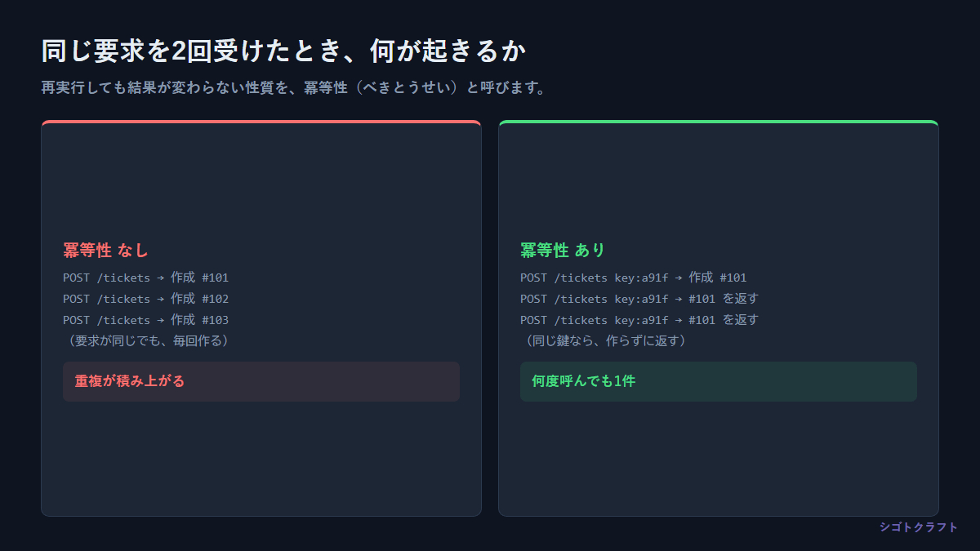
Task: Click empty area inside the left card bottom
Action: 261,461
